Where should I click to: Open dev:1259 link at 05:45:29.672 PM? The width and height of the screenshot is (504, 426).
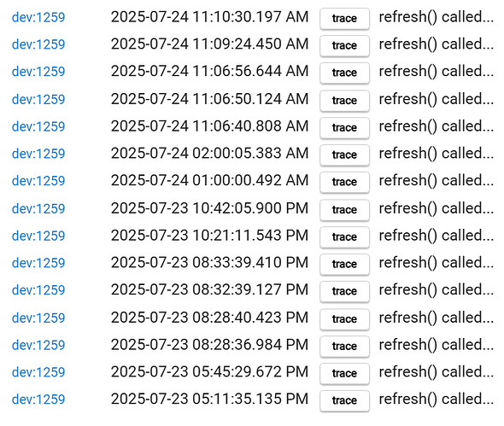(x=38, y=372)
